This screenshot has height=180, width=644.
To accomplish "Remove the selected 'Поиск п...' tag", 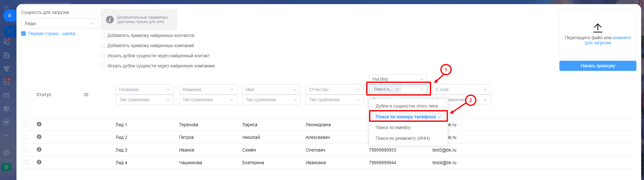I will pos(398,90).
